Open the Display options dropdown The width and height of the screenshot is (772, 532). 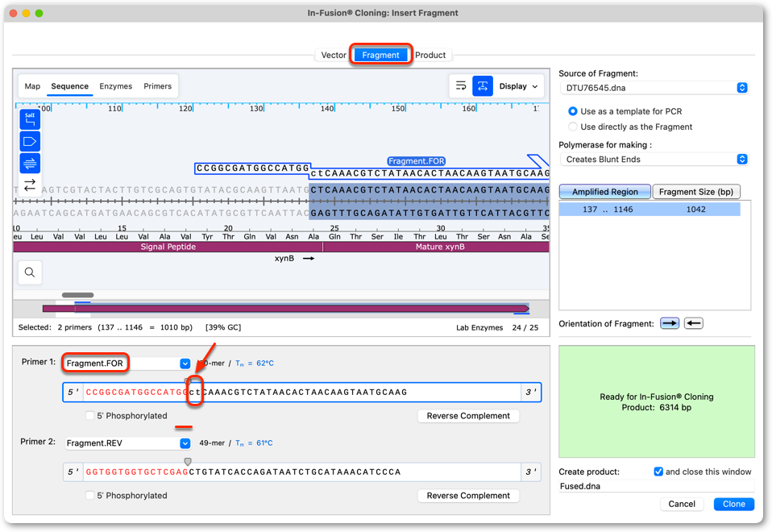[518, 86]
